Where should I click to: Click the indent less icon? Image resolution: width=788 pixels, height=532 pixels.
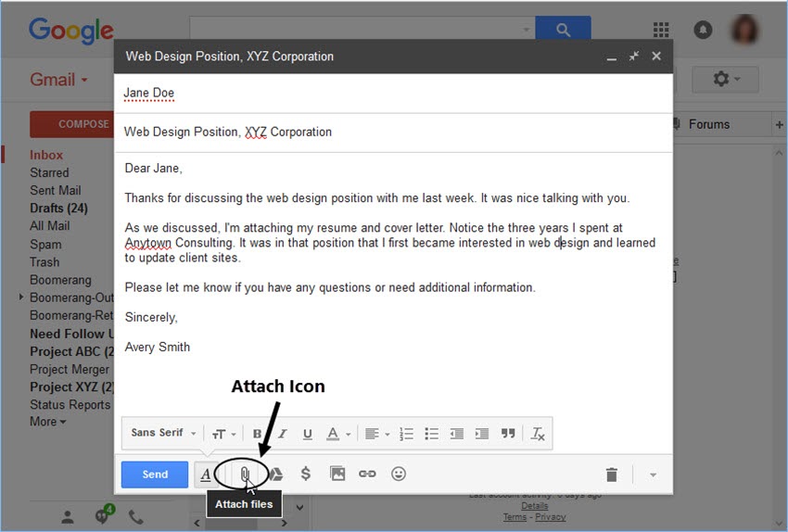coord(456,434)
